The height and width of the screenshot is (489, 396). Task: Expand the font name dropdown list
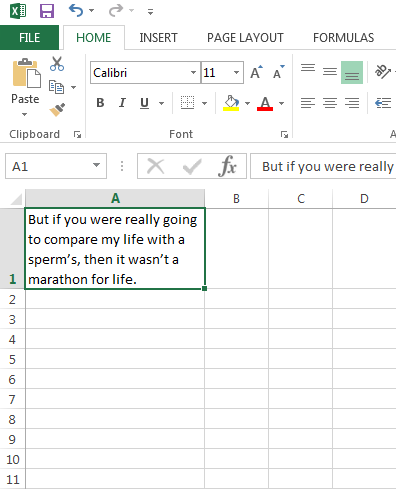[193, 72]
